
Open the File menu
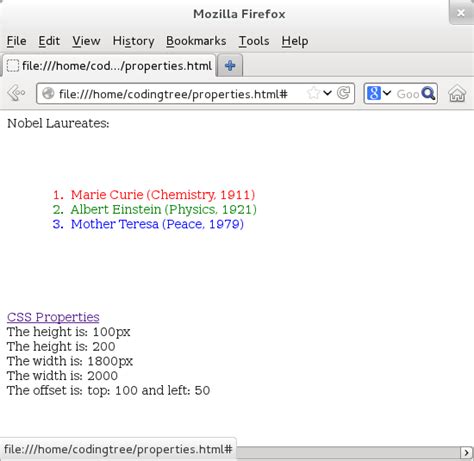[16, 41]
